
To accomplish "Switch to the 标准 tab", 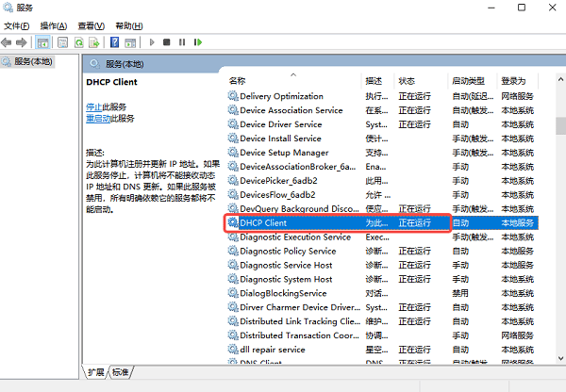I will [x=121, y=373].
